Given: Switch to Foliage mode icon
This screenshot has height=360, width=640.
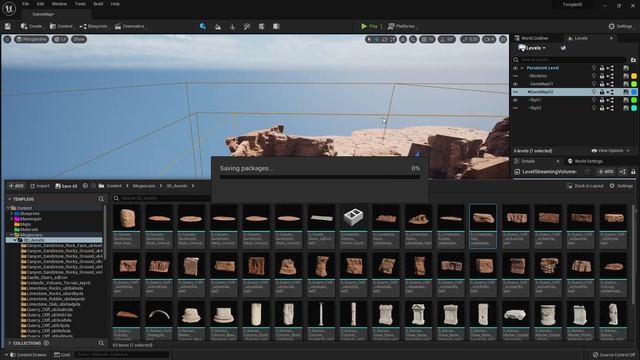Looking at the screenshot, I should point(233,27).
